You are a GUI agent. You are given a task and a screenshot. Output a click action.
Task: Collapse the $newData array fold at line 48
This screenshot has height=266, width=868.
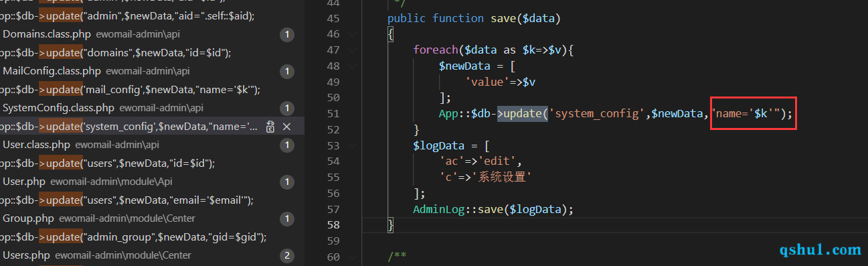point(352,66)
